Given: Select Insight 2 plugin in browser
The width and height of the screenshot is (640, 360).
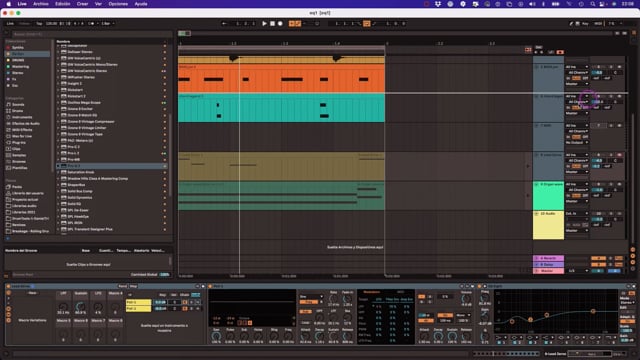Looking at the screenshot, I should (x=75, y=83).
